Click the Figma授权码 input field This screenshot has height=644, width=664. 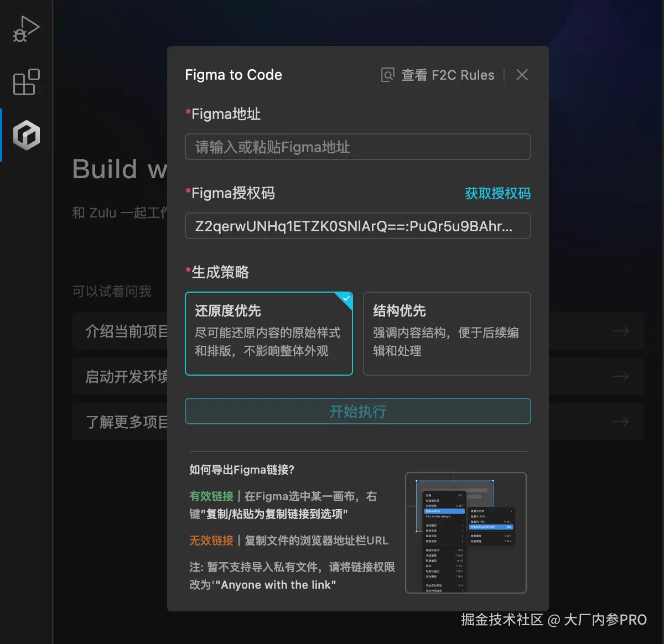[x=357, y=226]
